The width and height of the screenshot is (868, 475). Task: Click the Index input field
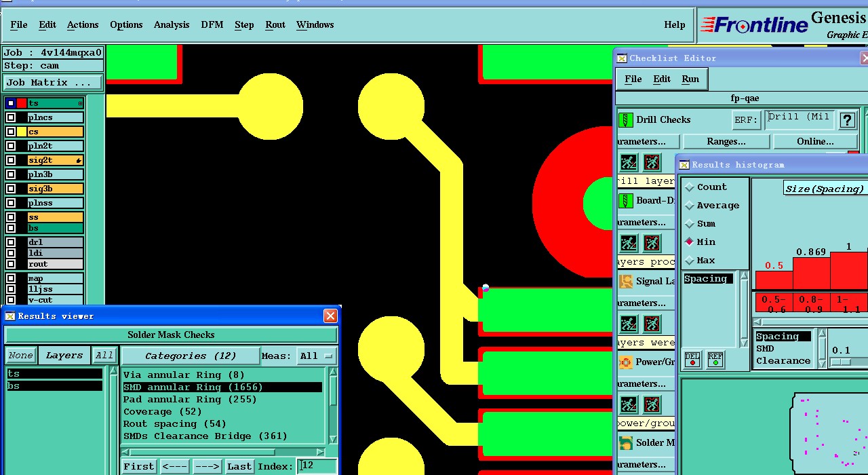[317, 466]
